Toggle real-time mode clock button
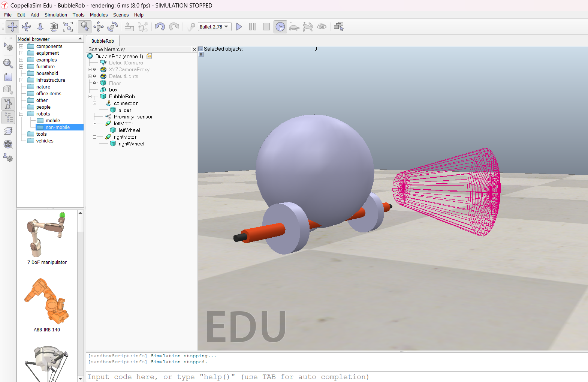Image resolution: width=588 pixels, height=382 pixels. (280, 27)
